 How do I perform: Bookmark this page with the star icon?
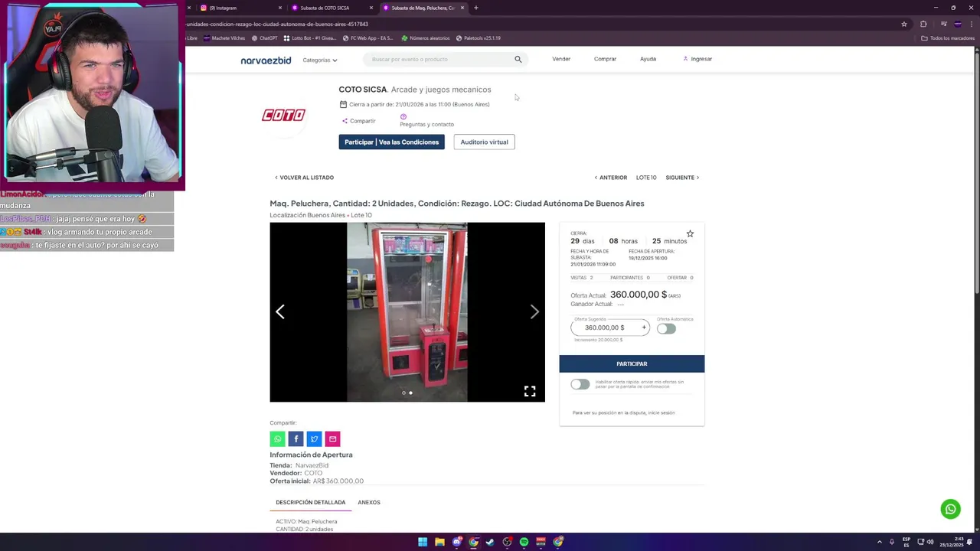pos(904,24)
